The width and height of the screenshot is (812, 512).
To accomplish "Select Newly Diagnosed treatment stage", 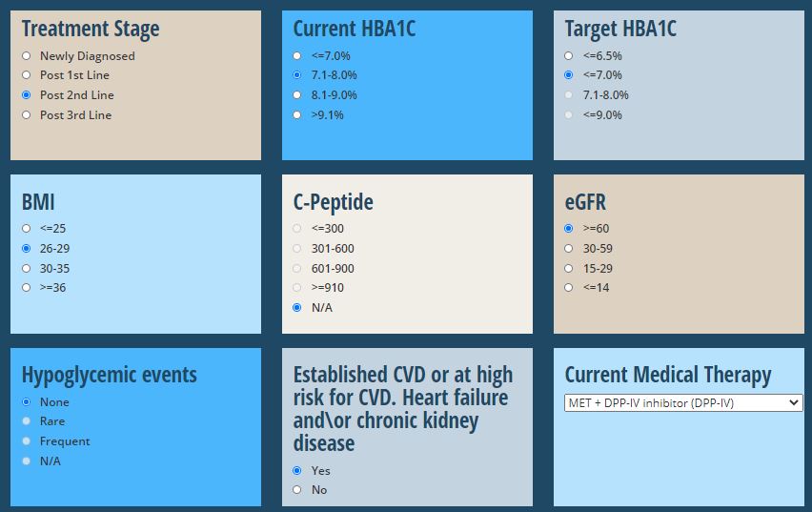I will (27, 56).
